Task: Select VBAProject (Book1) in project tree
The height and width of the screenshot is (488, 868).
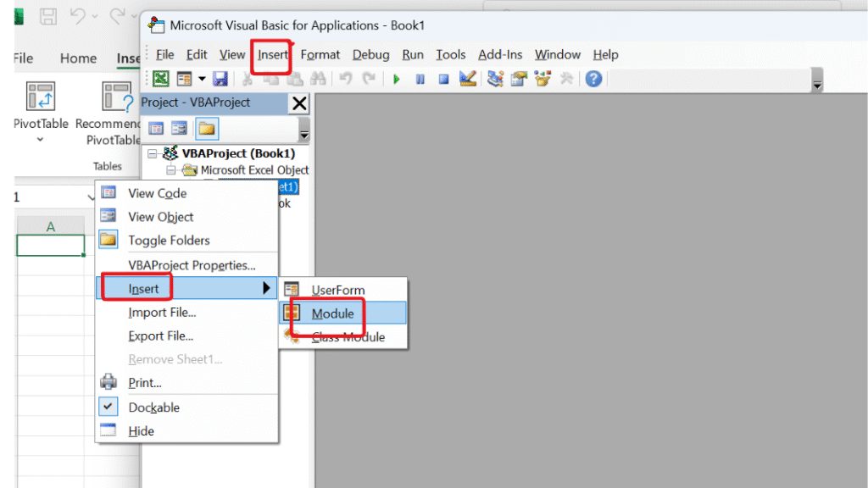Action: (x=238, y=153)
